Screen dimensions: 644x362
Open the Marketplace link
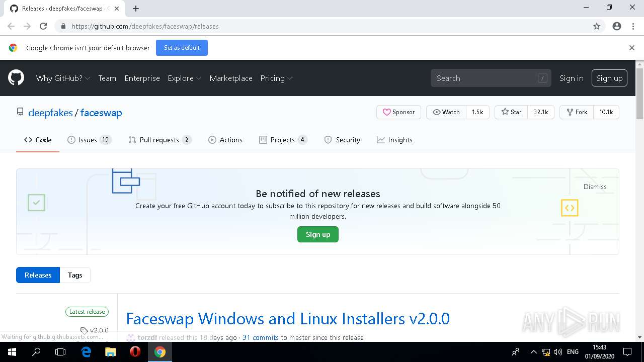[231, 78]
